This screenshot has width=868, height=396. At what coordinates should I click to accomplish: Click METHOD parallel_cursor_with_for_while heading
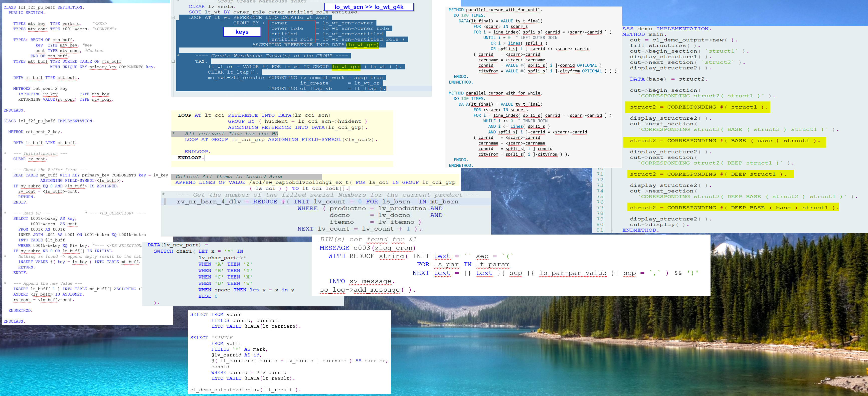point(495,93)
